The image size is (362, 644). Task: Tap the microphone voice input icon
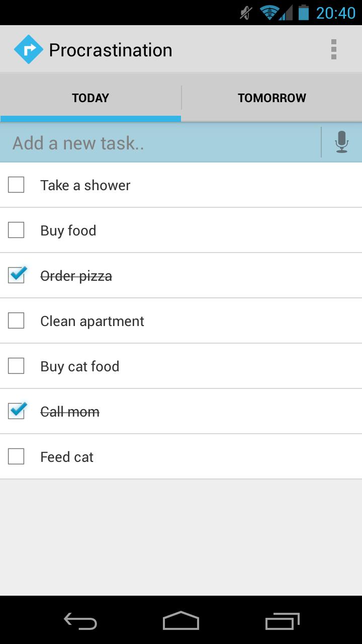341,142
